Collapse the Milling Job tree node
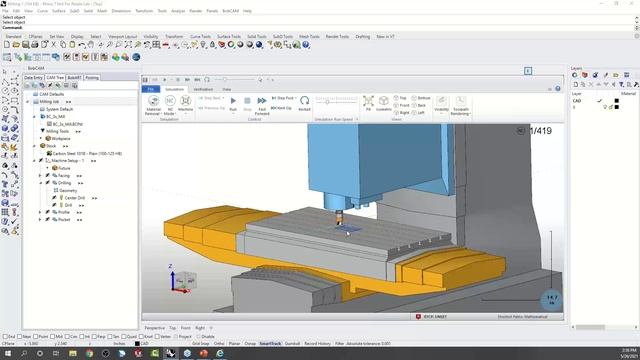 click(28, 102)
